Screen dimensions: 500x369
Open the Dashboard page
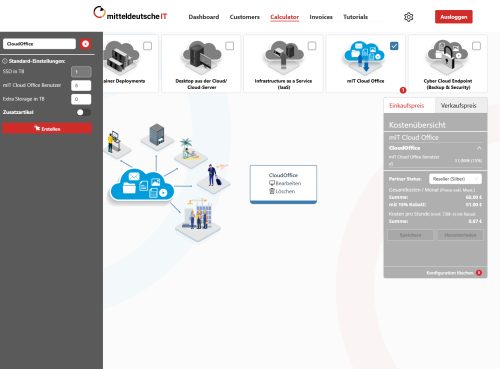[x=204, y=17]
